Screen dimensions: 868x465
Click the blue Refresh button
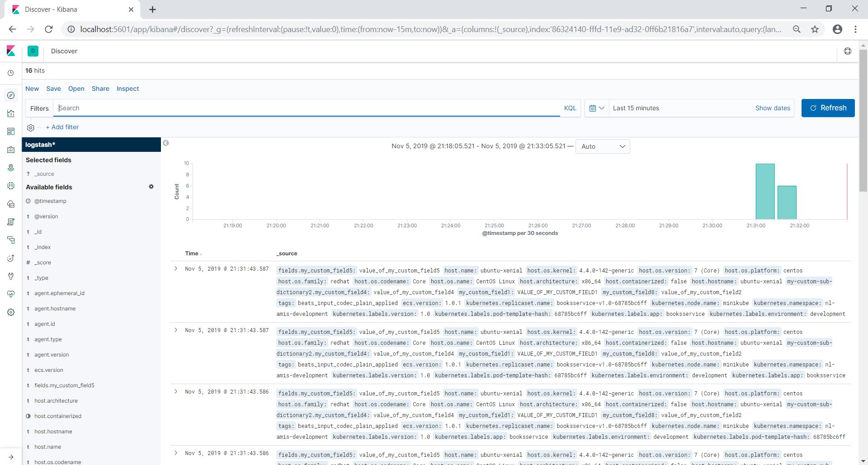(827, 108)
